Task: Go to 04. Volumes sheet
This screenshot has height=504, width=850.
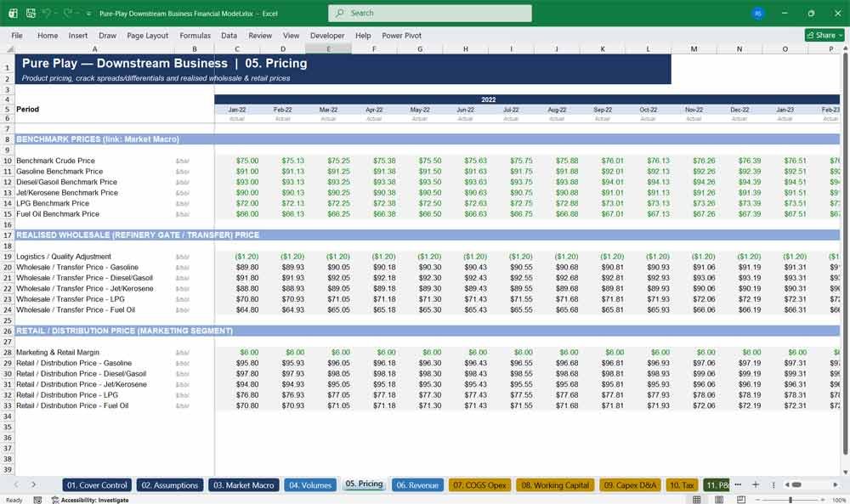Action: [310, 485]
